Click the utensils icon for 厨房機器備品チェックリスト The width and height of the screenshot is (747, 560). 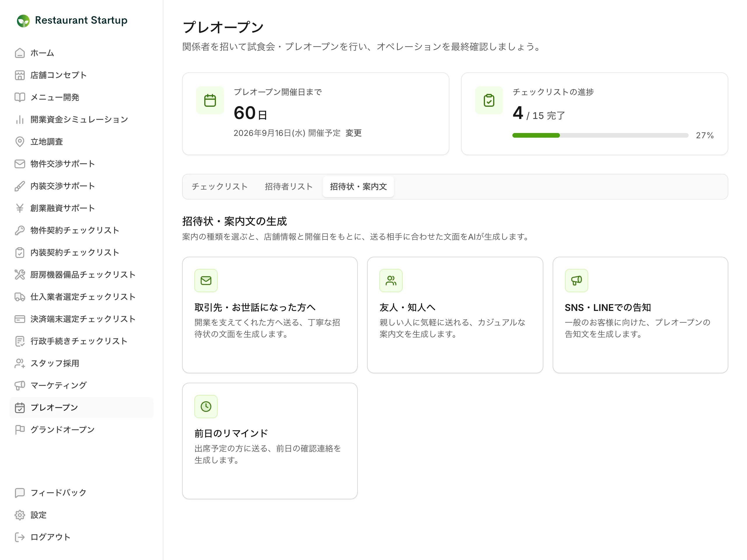(x=20, y=275)
